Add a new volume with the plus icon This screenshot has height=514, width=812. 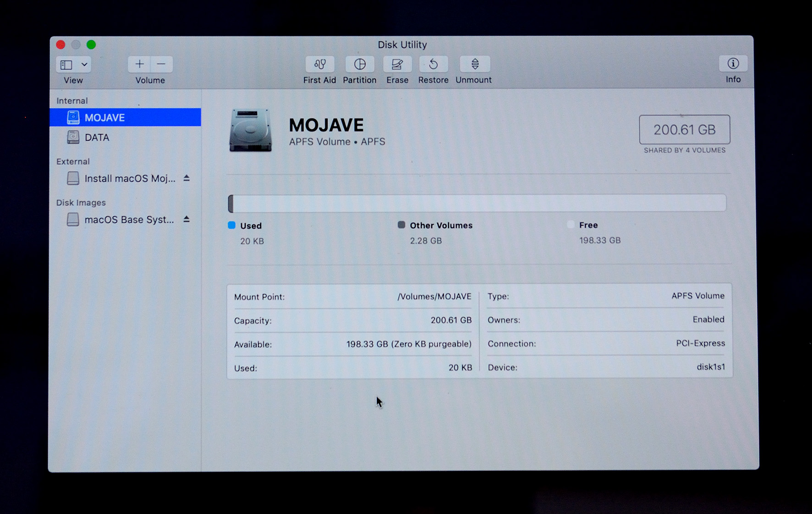[x=139, y=64]
